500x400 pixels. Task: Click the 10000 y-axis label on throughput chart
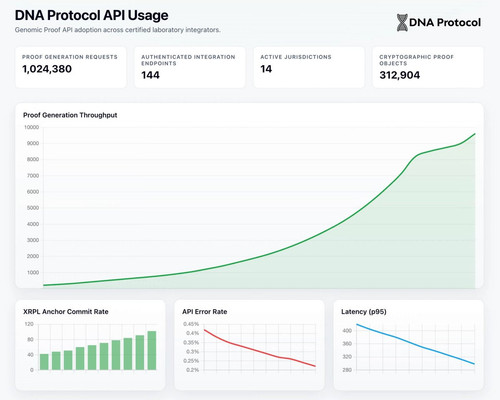pos(32,127)
